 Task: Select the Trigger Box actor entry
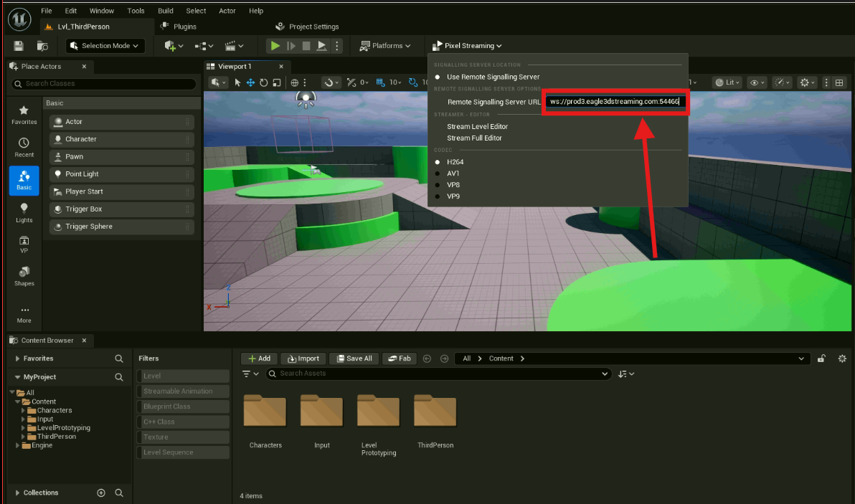122,209
